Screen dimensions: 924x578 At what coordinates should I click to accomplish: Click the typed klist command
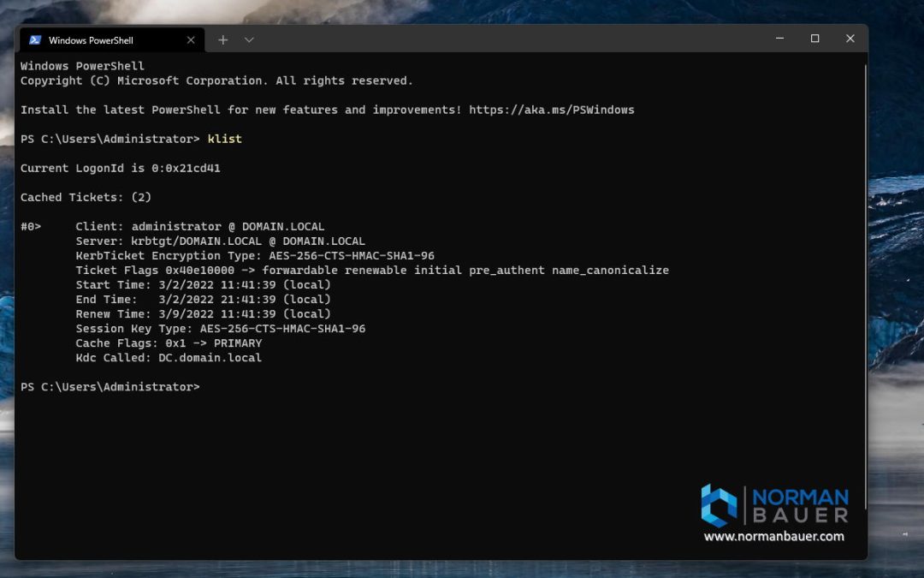coord(224,140)
